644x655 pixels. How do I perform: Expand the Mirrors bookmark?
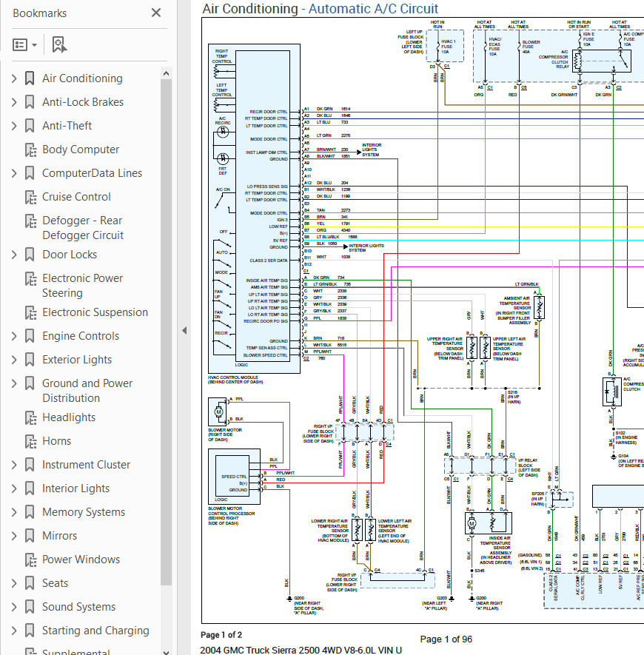point(14,536)
